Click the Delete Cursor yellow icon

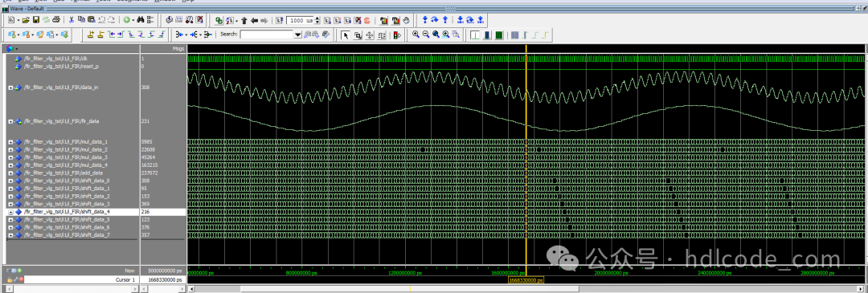pos(100,35)
